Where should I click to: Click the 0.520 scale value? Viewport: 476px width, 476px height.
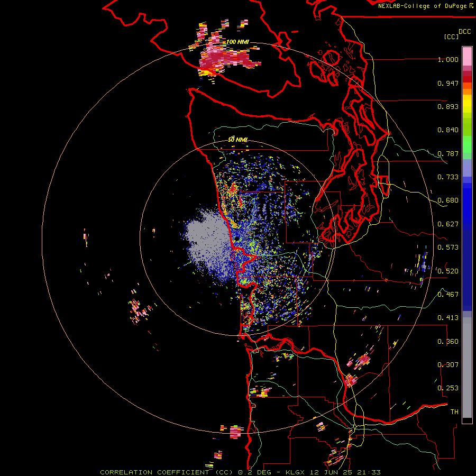point(448,271)
